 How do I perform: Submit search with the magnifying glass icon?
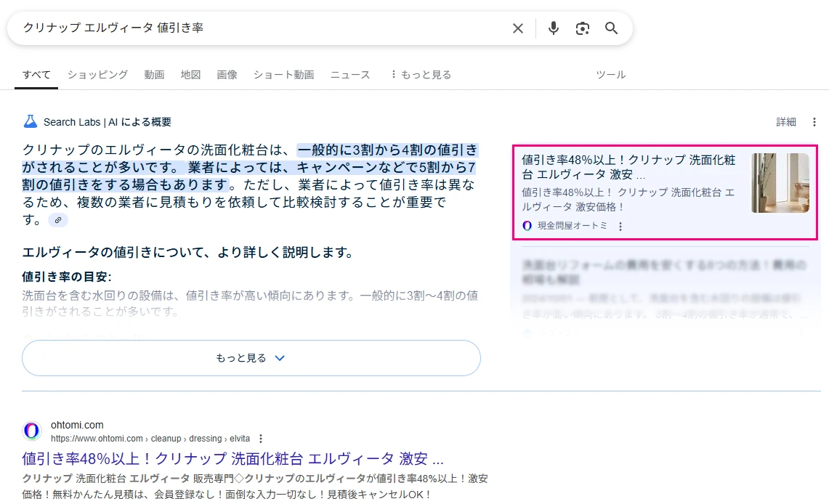pyautogui.click(x=611, y=28)
